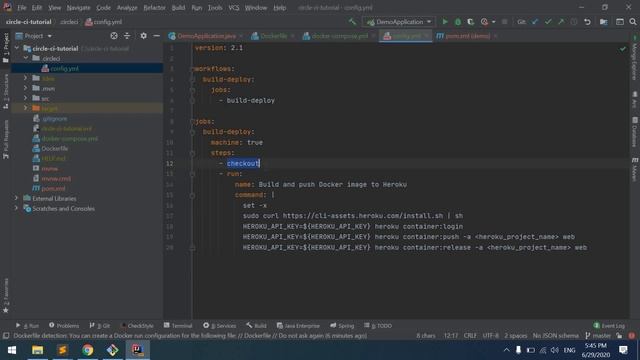Commit changes with the green checkmark icon
This screenshot has height=360, width=640.
548,22
